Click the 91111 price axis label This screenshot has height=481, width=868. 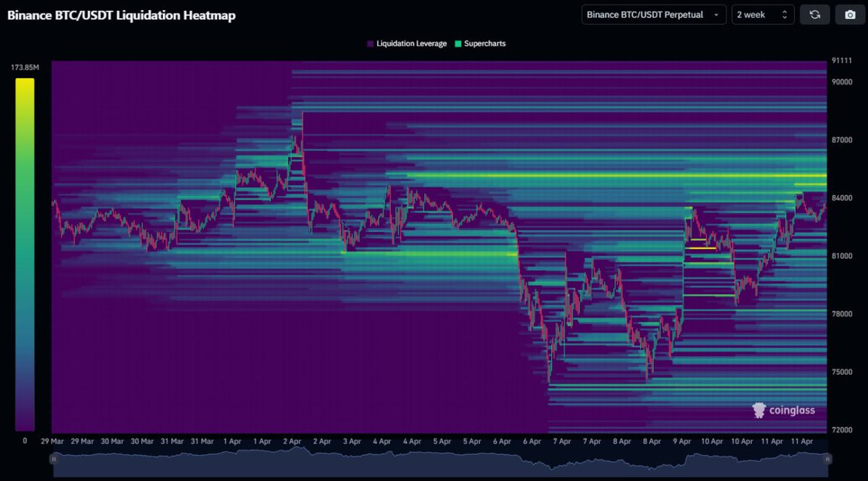pos(842,61)
